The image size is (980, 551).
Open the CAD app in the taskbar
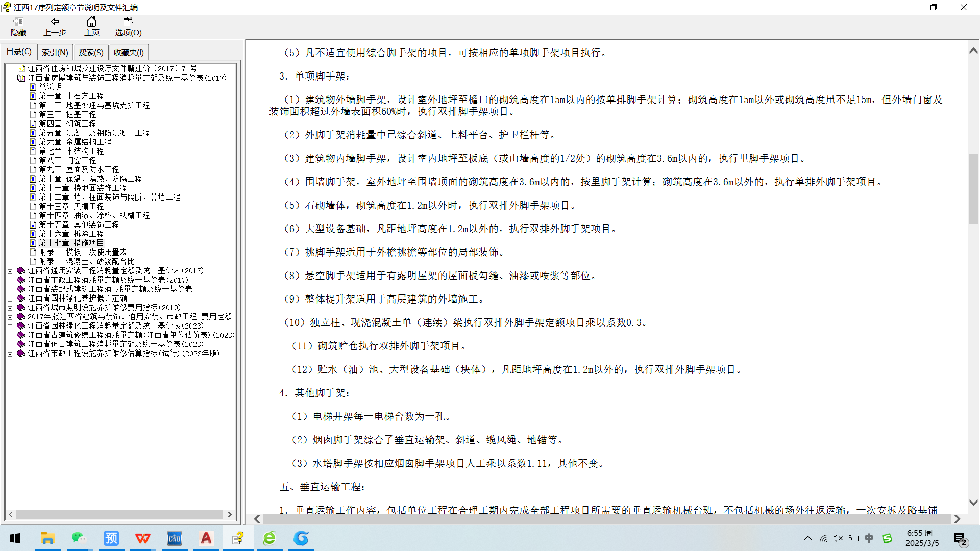[175, 538]
